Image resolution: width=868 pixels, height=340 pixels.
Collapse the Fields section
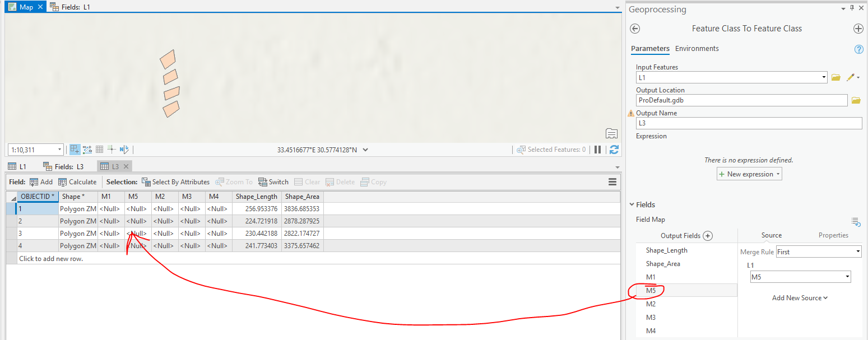tap(632, 204)
